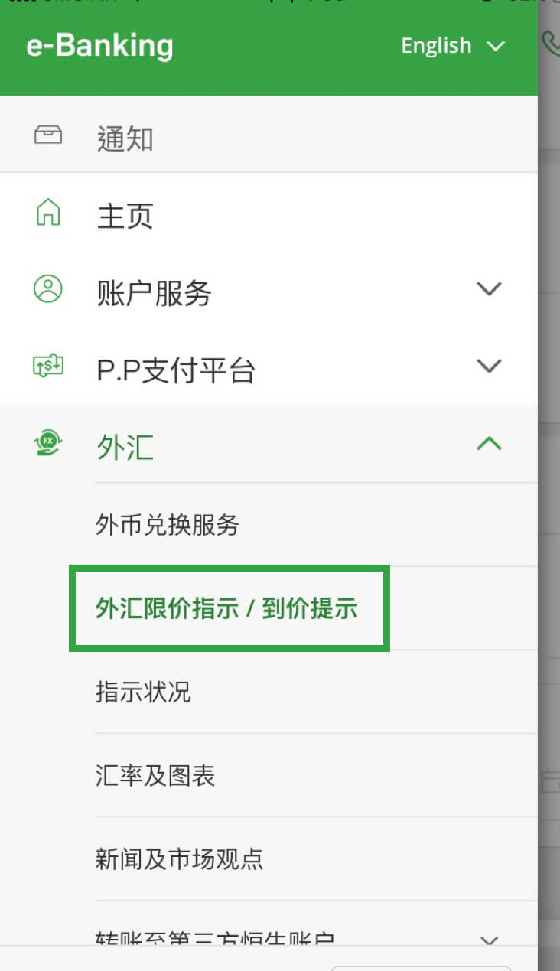This screenshot has height=971, width=560.
Task: Click the e-Banking header title
Action: pos(99,46)
